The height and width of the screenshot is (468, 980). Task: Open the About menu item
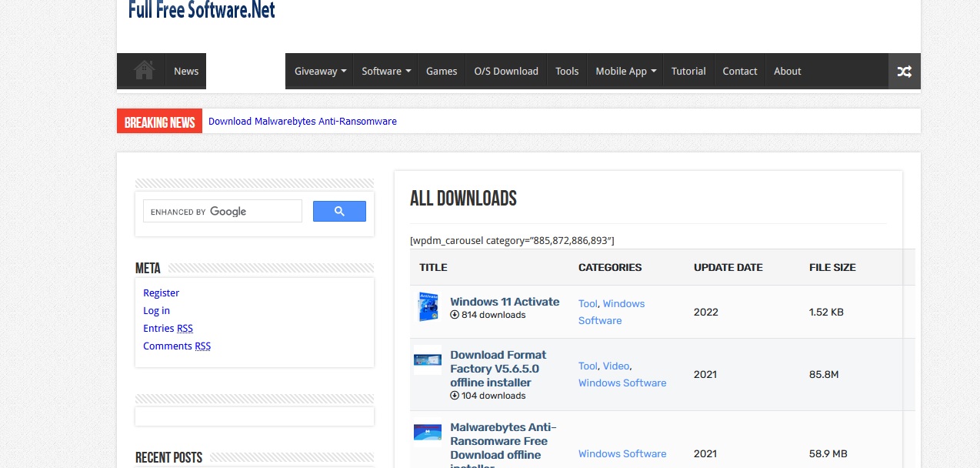pyautogui.click(x=788, y=71)
